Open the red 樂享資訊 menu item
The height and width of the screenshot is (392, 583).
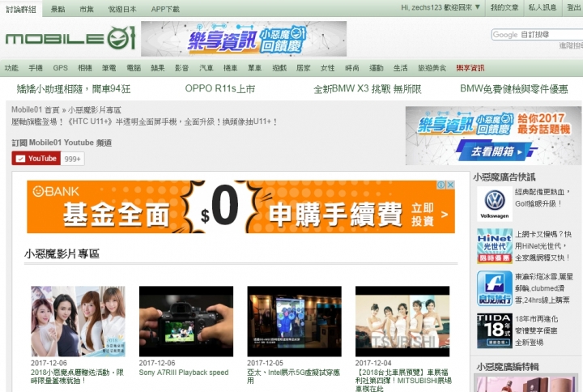pyautogui.click(x=470, y=68)
